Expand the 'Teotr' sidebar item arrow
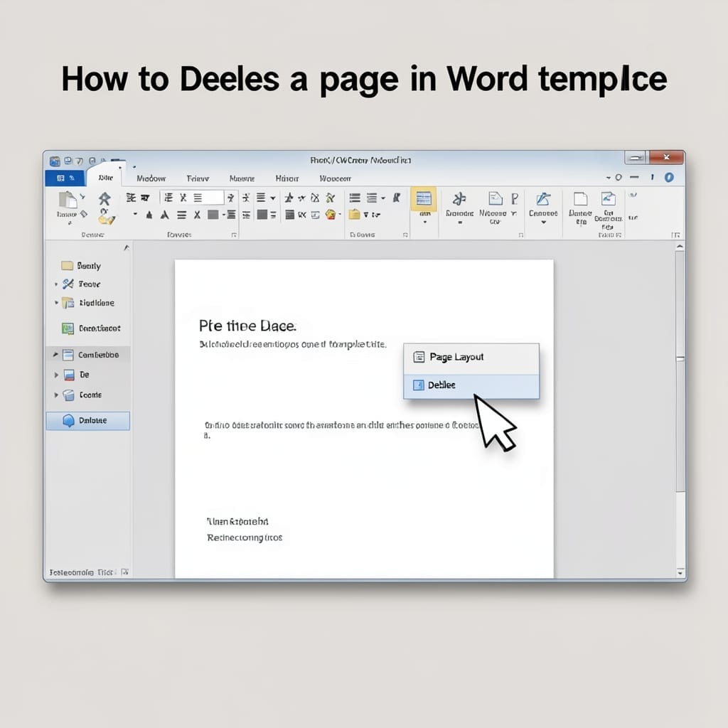The width and height of the screenshot is (728, 728). pyautogui.click(x=56, y=284)
